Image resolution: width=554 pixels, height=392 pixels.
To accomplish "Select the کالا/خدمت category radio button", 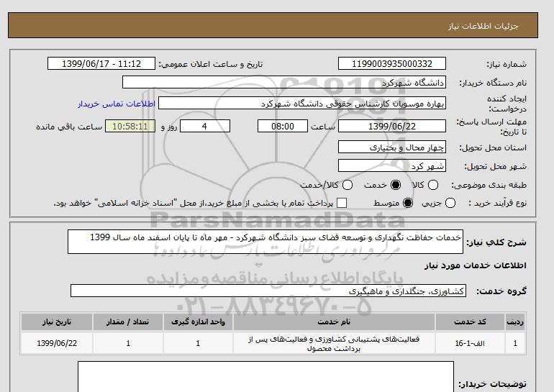I will pos(348,185).
